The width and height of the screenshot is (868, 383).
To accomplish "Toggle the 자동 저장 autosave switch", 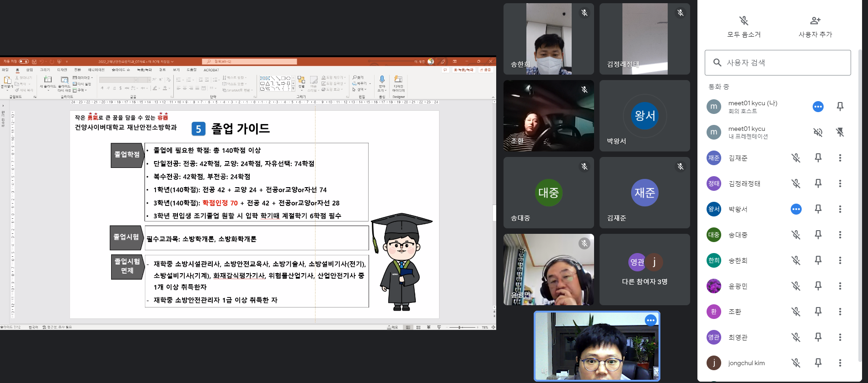I will [x=24, y=61].
